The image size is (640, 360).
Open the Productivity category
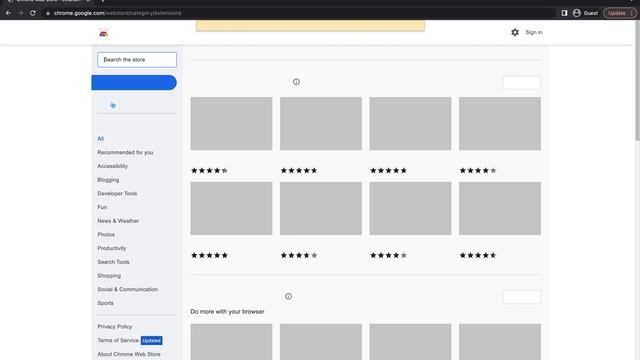click(x=112, y=248)
